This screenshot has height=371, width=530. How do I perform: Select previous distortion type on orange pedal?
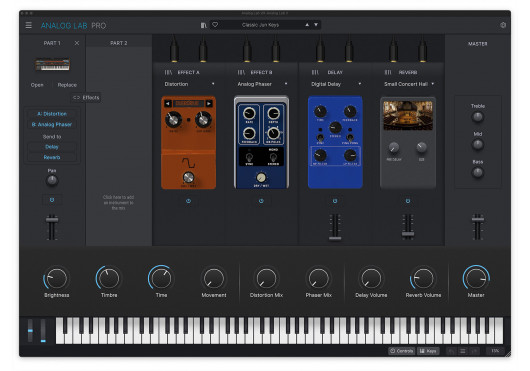168,104
